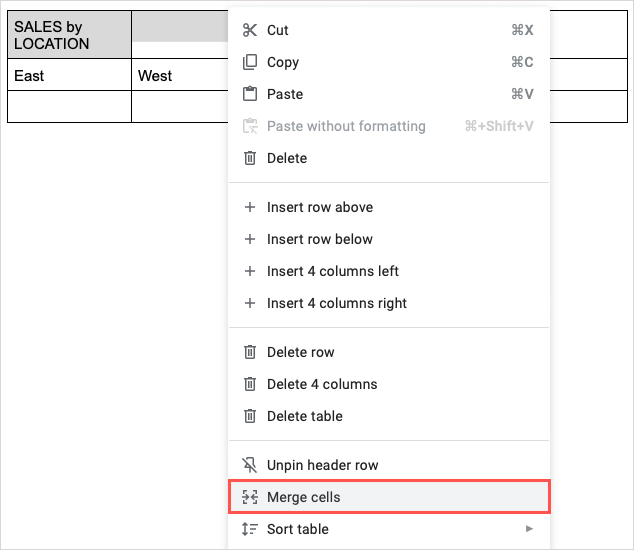Click the Merge cells icon
Viewport: 634px width, 550px height.
pyautogui.click(x=250, y=497)
